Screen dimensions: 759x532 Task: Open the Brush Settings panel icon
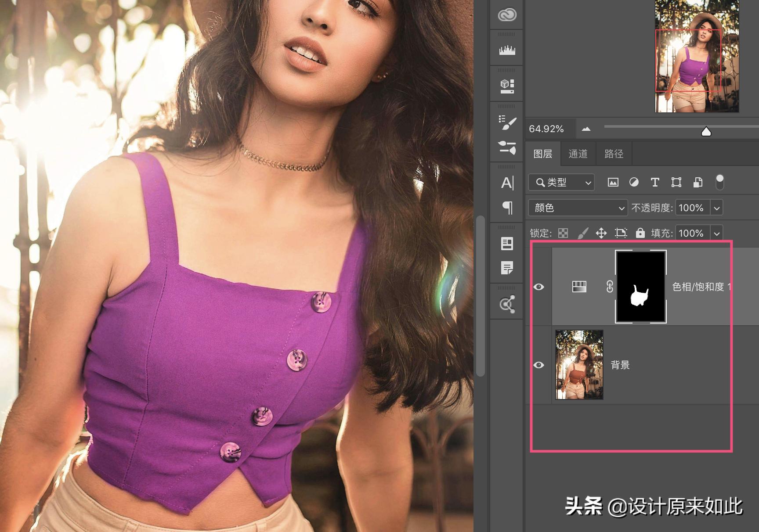click(x=507, y=122)
